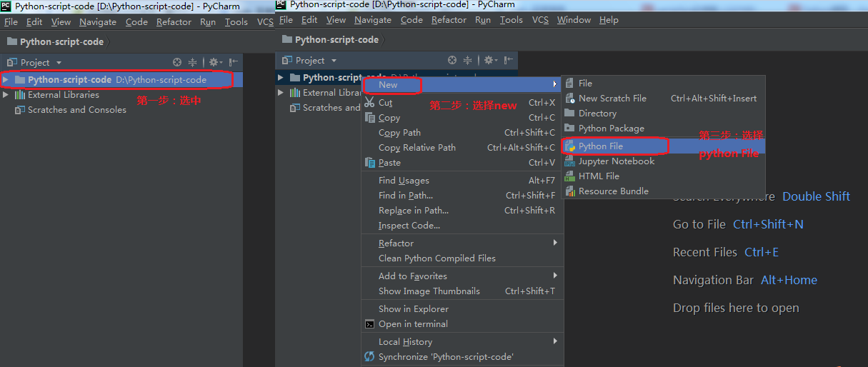Click 'Alt+Home' shortcut text in editor area
Image resolution: width=868 pixels, height=367 pixels.
[789, 280]
